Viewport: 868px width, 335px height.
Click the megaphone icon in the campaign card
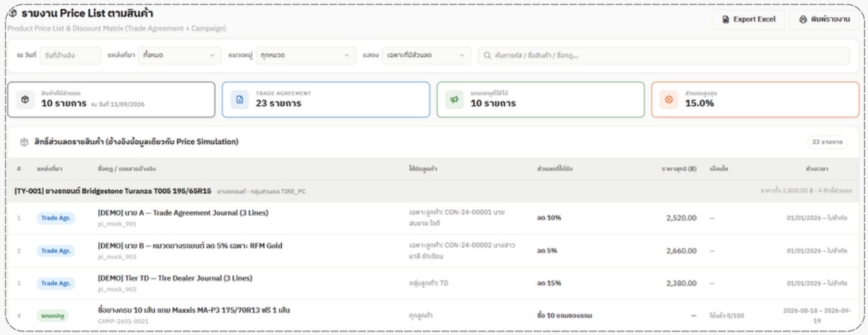coord(454,99)
